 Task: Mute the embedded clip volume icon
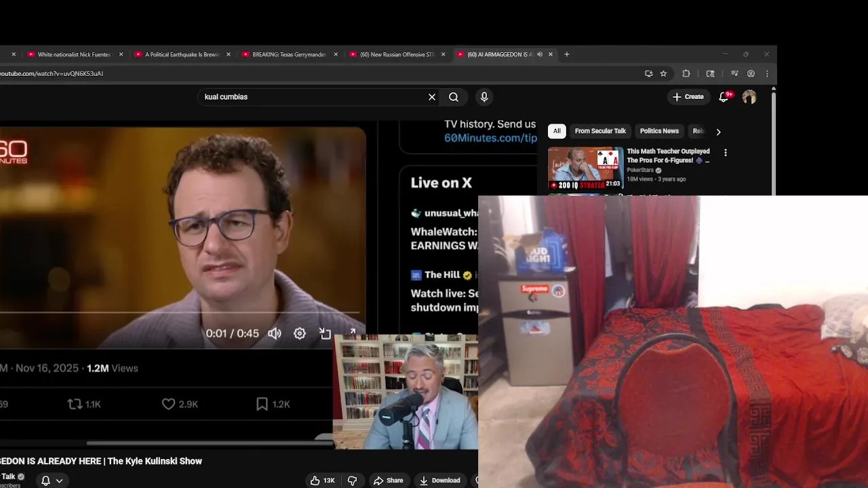tap(275, 333)
